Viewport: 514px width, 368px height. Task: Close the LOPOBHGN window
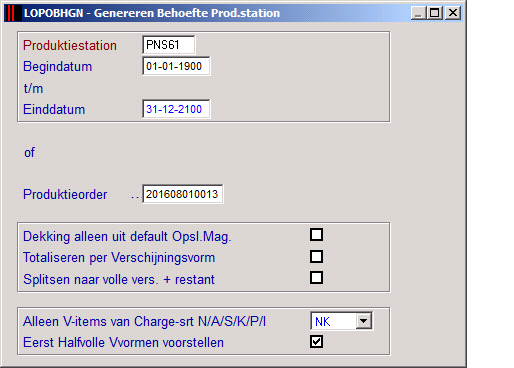point(453,13)
